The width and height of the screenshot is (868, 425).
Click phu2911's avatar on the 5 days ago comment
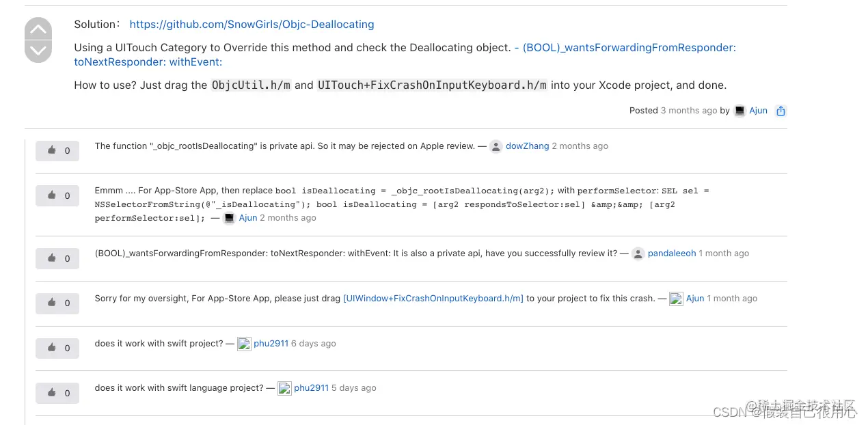click(284, 388)
